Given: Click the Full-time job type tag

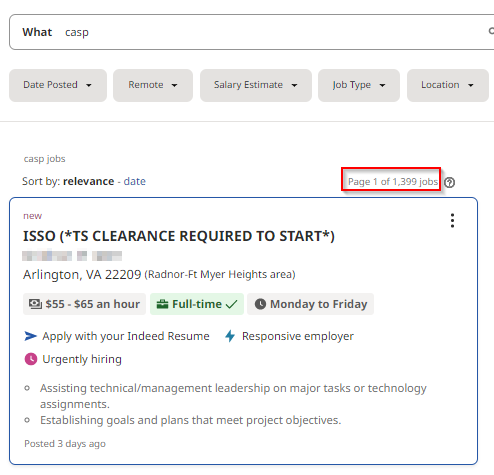Looking at the screenshot, I should pyautogui.click(x=197, y=304).
